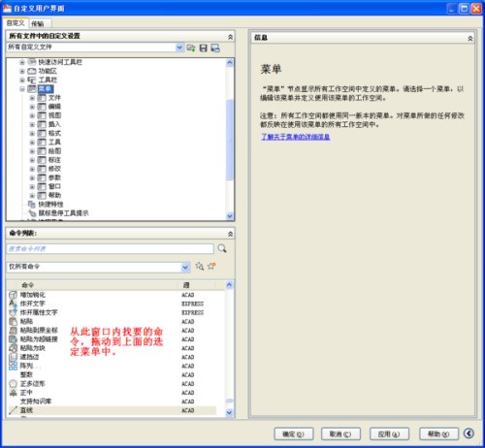The height and width of the screenshot is (448, 485).
Task: Open the 了解关于菜单的详细信息 link
Action: pyautogui.click(x=296, y=137)
